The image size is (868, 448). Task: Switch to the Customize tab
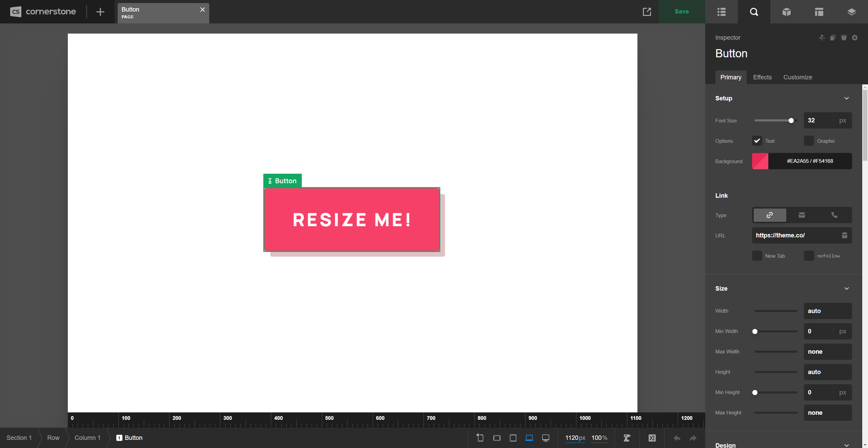[x=797, y=77]
